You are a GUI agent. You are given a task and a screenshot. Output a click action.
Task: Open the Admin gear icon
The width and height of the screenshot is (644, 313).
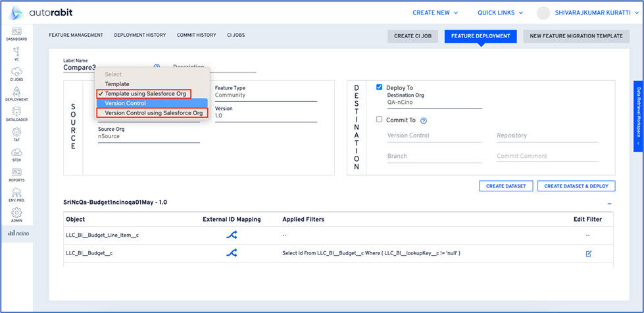16,214
